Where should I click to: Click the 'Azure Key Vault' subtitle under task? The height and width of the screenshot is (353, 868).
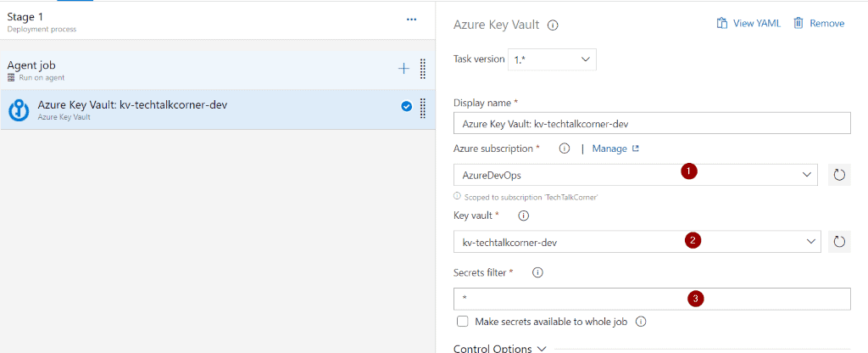pos(64,117)
